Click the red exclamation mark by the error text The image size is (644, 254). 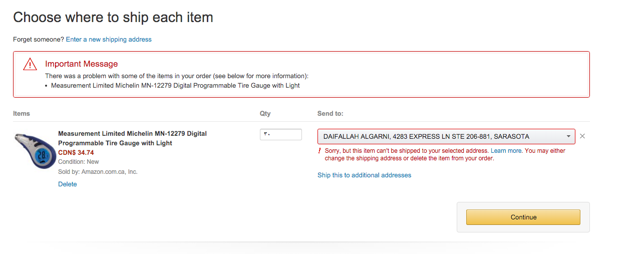click(319, 151)
